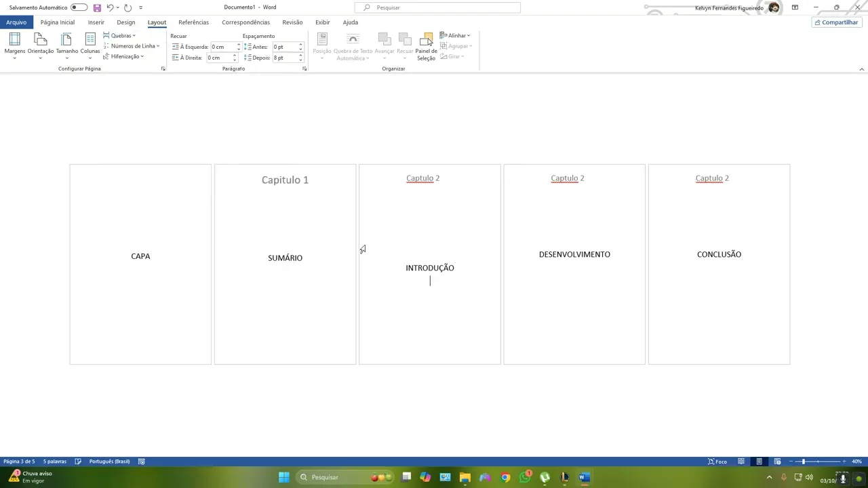This screenshot has width=868, height=488.
Task: Click Português (Brasil) language indicator
Action: click(109, 462)
